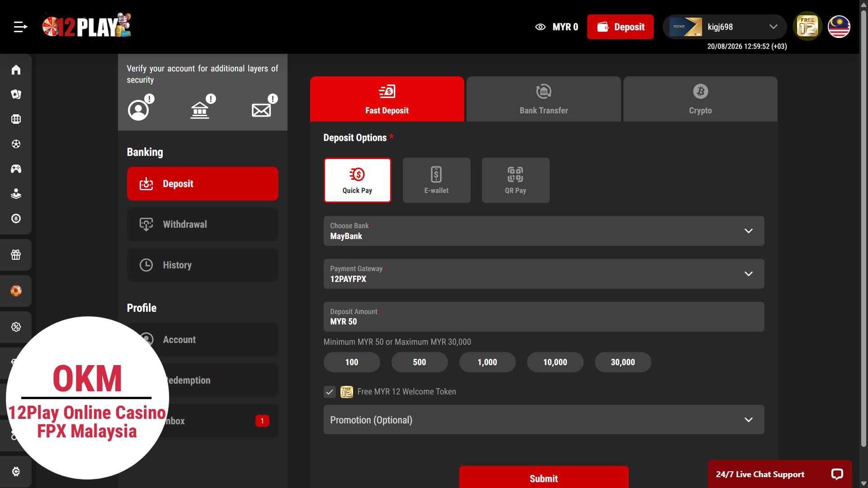Click the MYR 0 balance text

pyautogui.click(x=565, y=27)
